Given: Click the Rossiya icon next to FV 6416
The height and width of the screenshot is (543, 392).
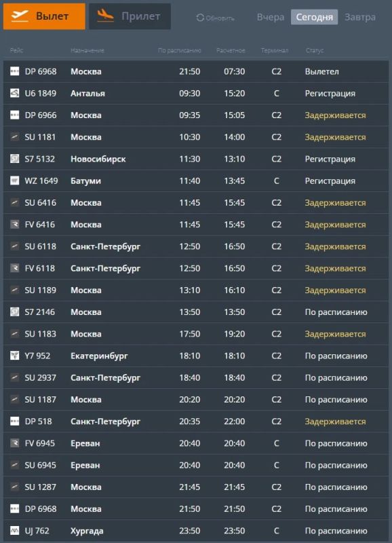Looking at the screenshot, I should (14, 225).
